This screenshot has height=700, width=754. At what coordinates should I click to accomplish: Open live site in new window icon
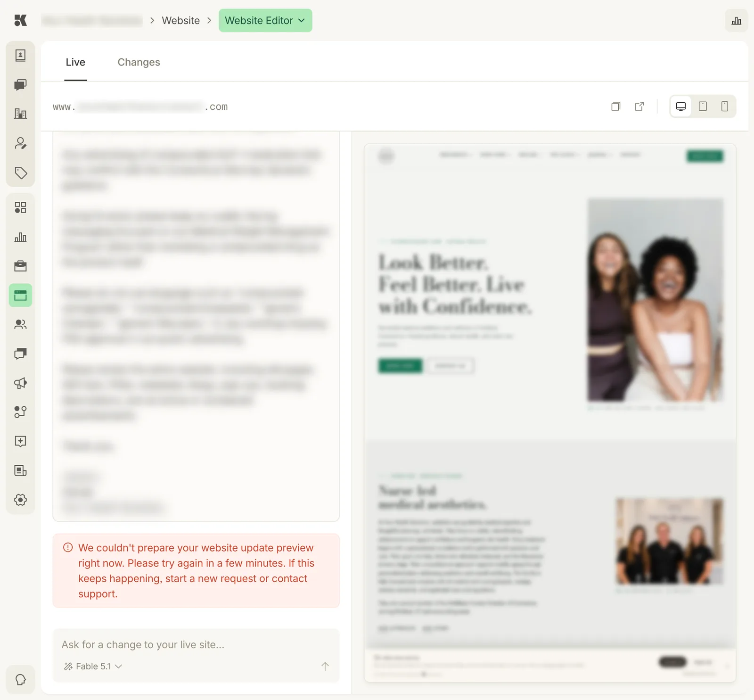tap(639, 107)
